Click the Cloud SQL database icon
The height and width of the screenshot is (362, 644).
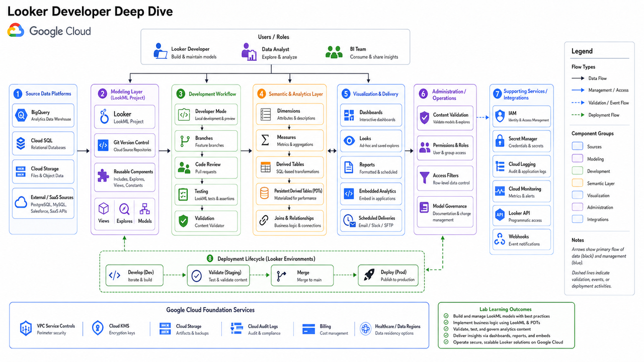[21, 144]
